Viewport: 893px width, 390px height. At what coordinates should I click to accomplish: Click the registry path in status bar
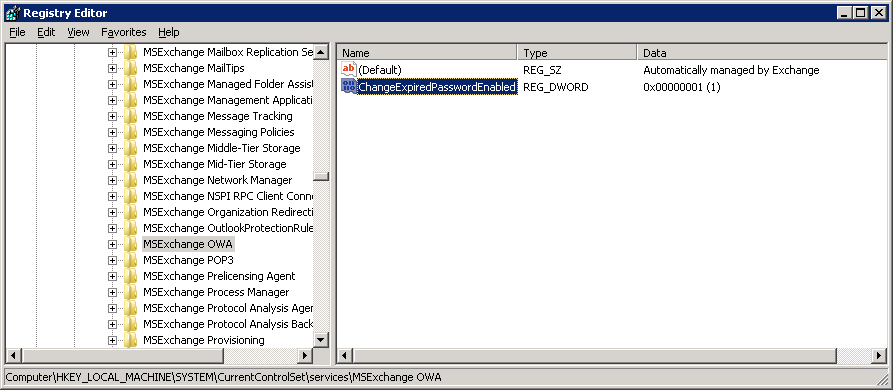tap(223, 377)
